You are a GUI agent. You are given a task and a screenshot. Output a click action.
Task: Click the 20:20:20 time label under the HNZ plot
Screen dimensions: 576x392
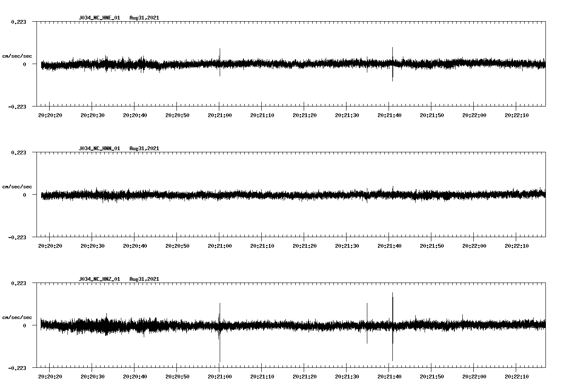coord(50,376)
